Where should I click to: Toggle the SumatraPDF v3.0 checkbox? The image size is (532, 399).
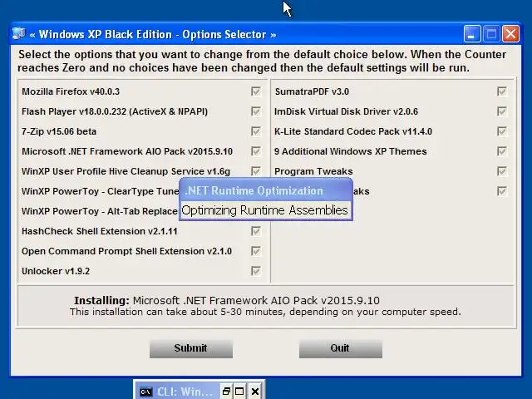point(502,91)
